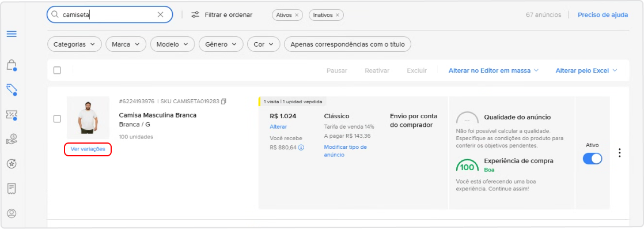Screen dimensions: 644x229
Task: Open the hand with coin sidebar icon
Action: point(12,140)
